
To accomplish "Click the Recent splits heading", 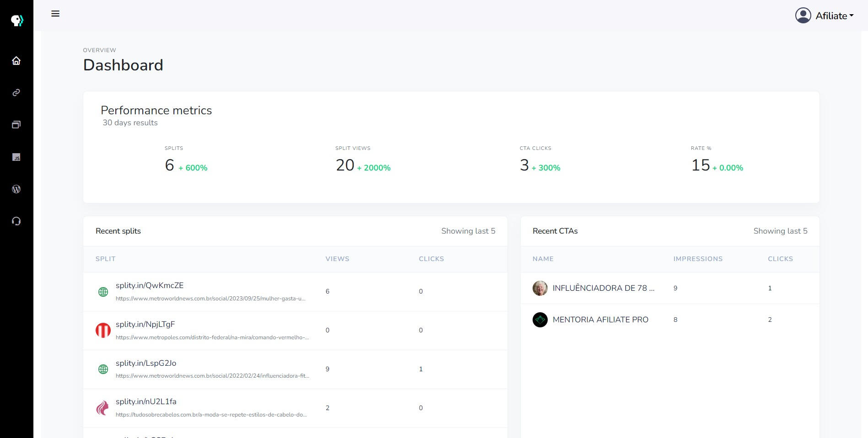I will [x=118, y=231].
